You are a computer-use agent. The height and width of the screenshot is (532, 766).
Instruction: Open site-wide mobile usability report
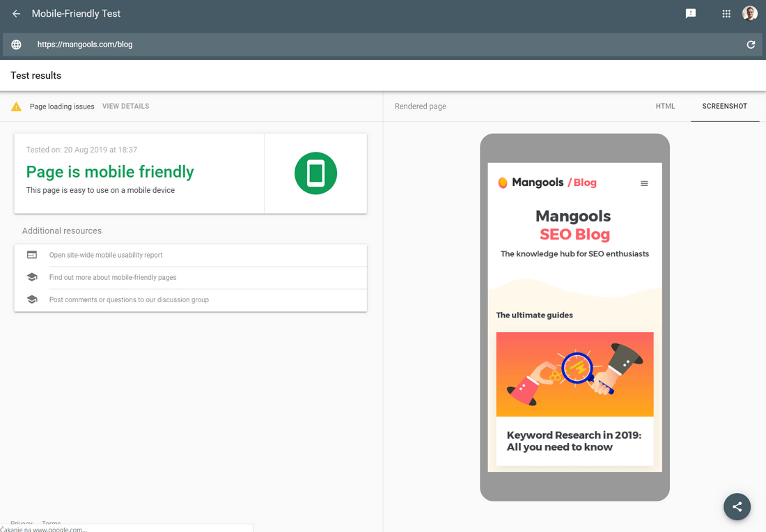click(x=106, y=255)
